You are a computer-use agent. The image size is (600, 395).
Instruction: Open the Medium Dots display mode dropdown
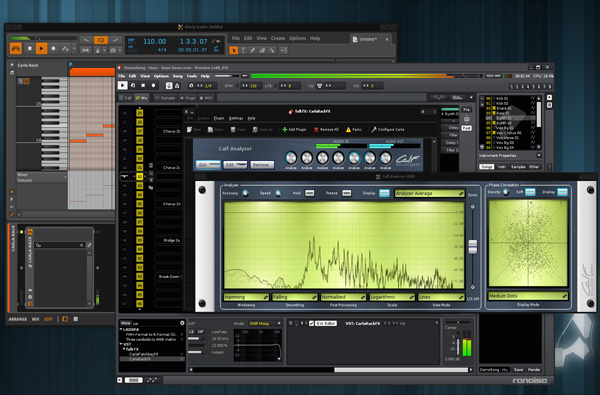coord(528,296)
